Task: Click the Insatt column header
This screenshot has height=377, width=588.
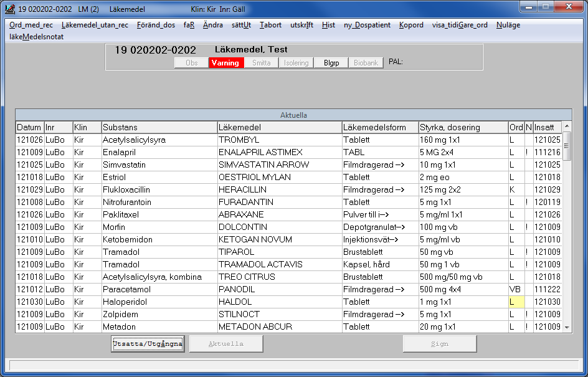Action: click(548, 127)
